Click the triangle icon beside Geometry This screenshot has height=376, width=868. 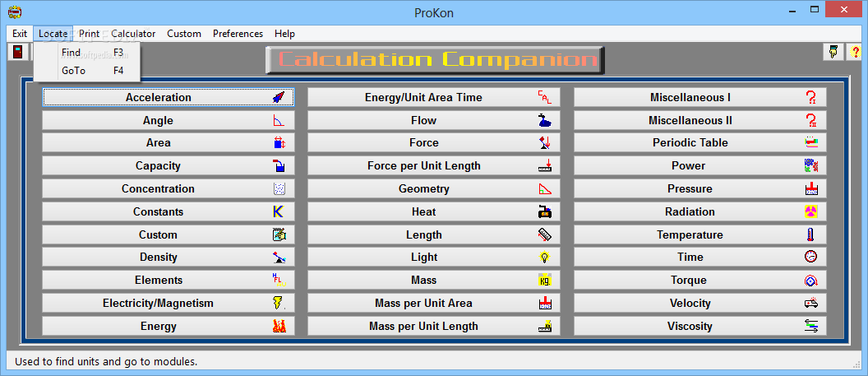[x=545, y=189]
